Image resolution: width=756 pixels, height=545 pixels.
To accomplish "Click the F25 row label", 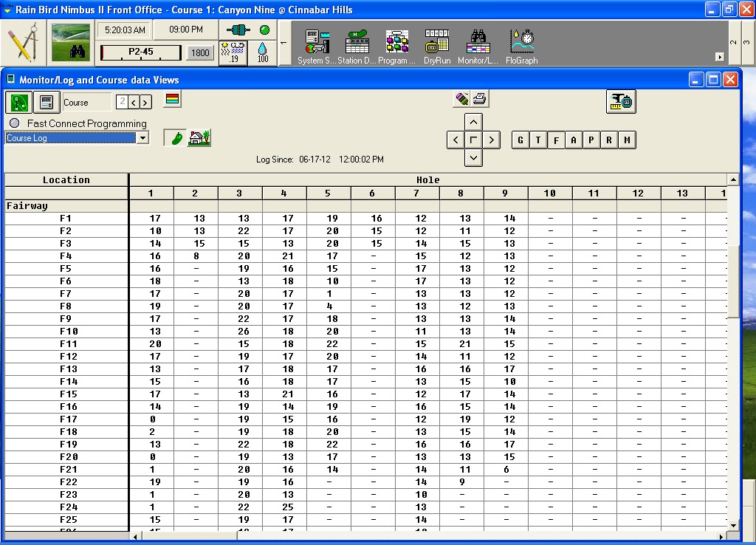I will (66, 519).
